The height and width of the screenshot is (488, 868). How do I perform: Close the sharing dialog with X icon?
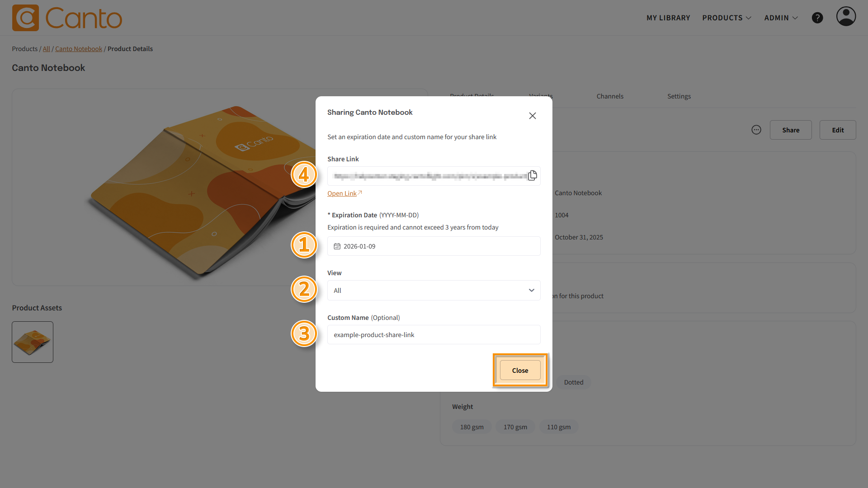(533, 116)
